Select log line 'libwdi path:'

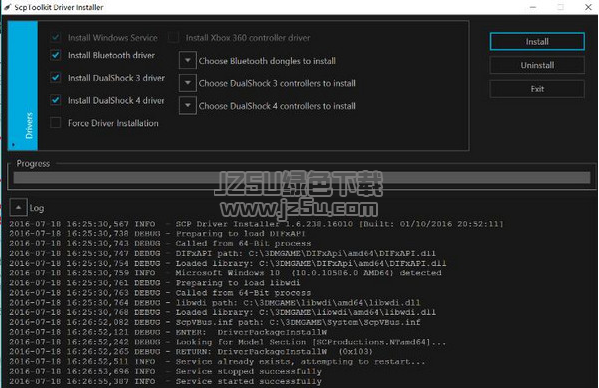coord(215,302)
